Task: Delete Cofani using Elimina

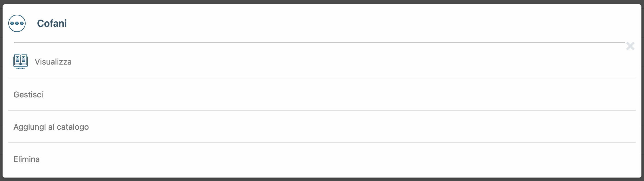Action: [26, 159]
